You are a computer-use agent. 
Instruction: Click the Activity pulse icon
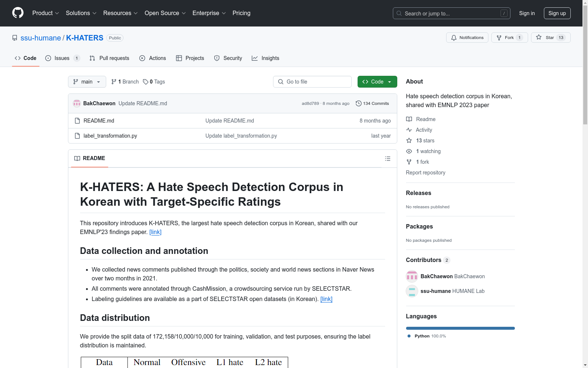pos(409,130)
